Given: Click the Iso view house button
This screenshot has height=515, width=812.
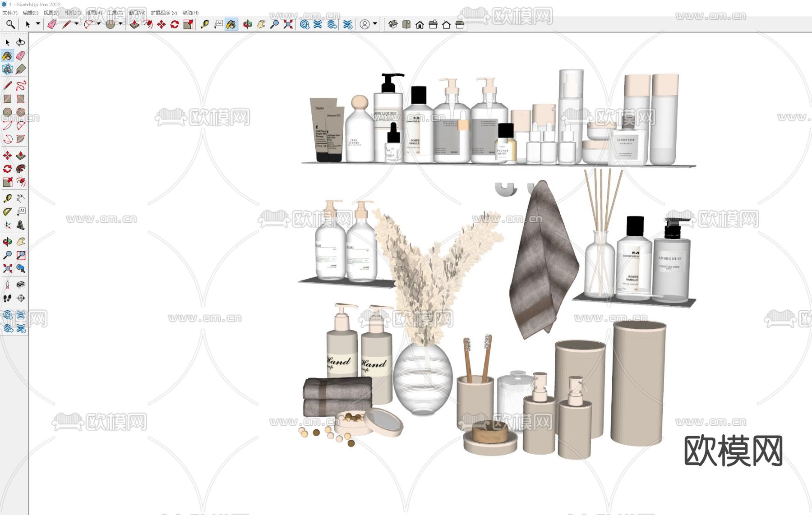Looking at the screenshot, I should (393, 24).
